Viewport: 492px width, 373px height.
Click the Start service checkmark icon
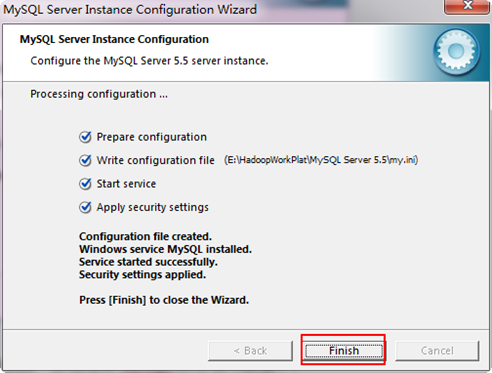pyautogui.click(x=85, y=184)
